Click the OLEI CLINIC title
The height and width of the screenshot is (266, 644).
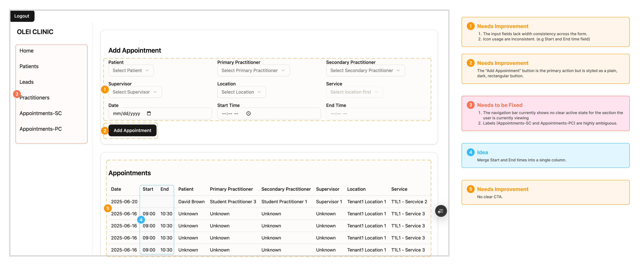[35, 32]
